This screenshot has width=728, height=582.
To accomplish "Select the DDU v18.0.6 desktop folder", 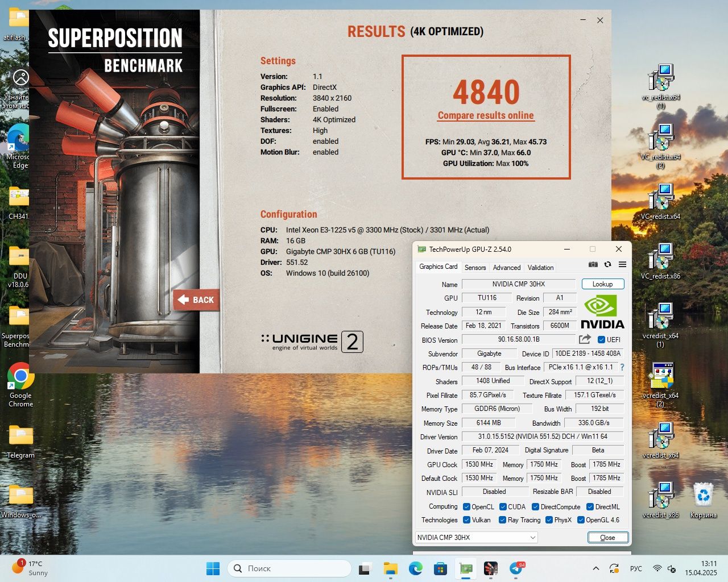I will click(x=19, y=267).
